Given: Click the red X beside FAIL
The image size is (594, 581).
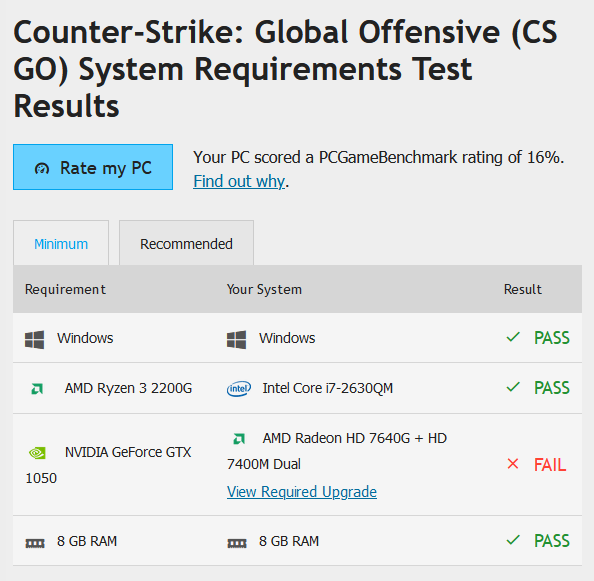Looking at the screenshot, I should [x=513, y=464].
